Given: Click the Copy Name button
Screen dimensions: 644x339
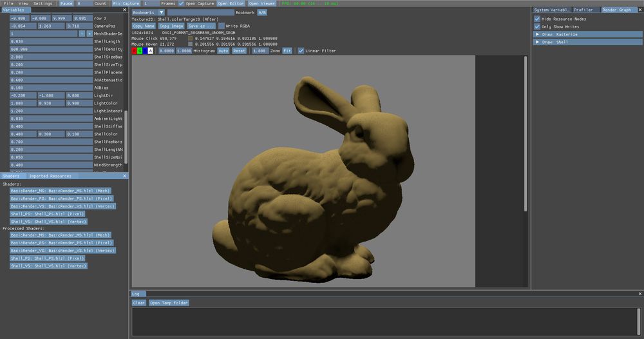Looking at the screenshot, I should pos(144,26).
